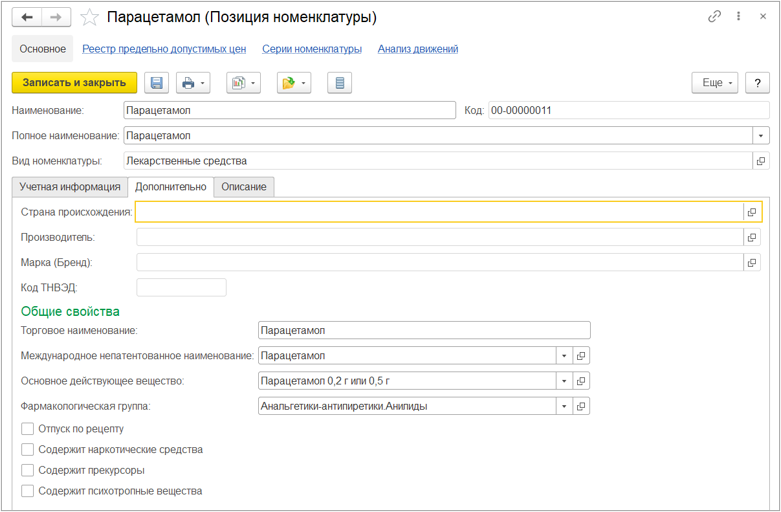
Task: Click the Производитель text field
Action: [x=440, y=238]
